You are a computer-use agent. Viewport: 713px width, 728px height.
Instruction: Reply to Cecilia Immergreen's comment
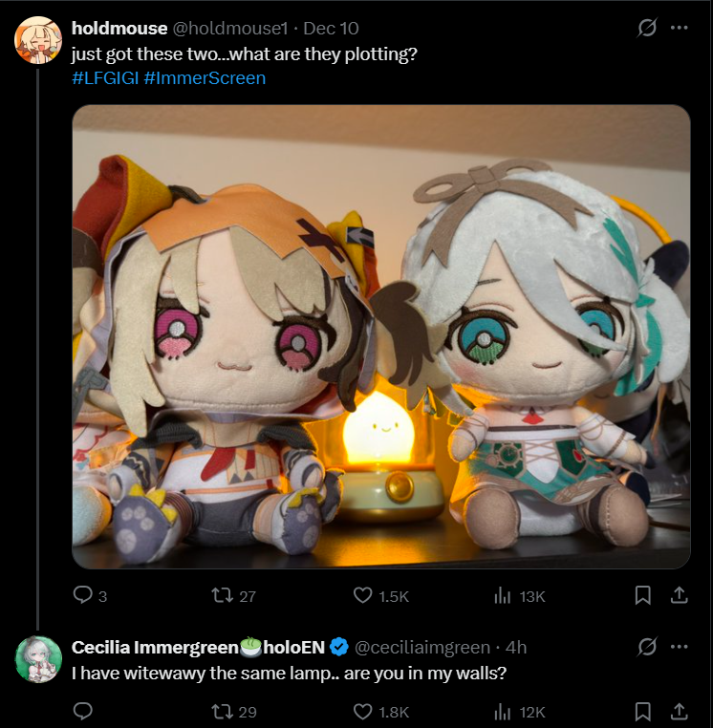83,711
